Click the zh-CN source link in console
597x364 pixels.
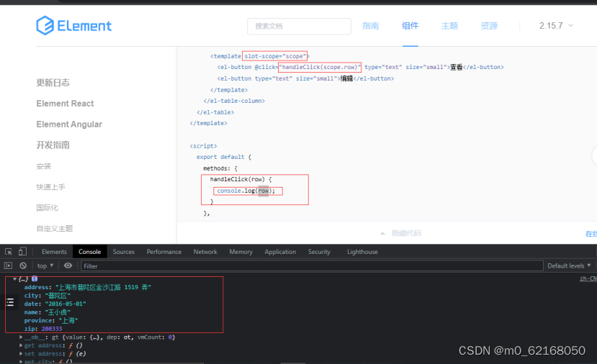pos(588,278)
